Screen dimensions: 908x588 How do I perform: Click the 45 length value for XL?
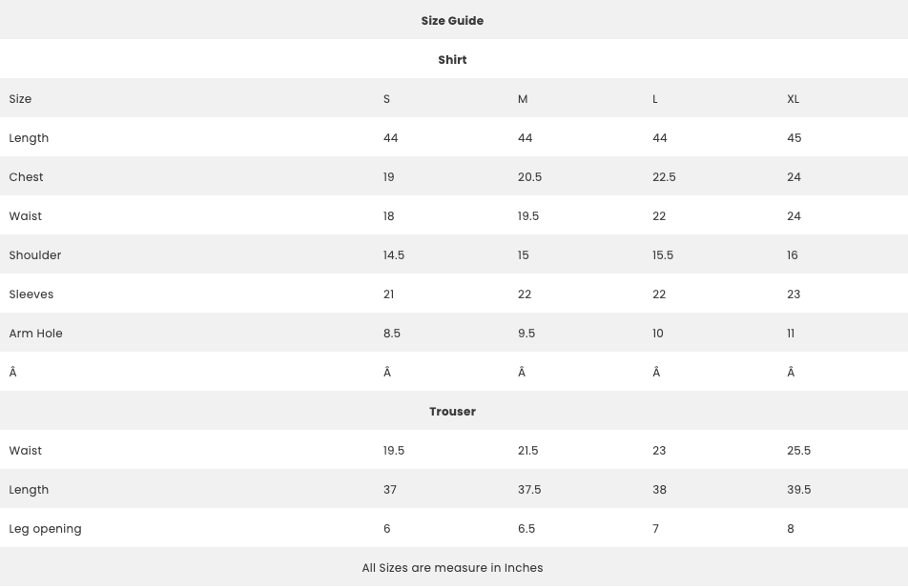[x=794, y=138]
